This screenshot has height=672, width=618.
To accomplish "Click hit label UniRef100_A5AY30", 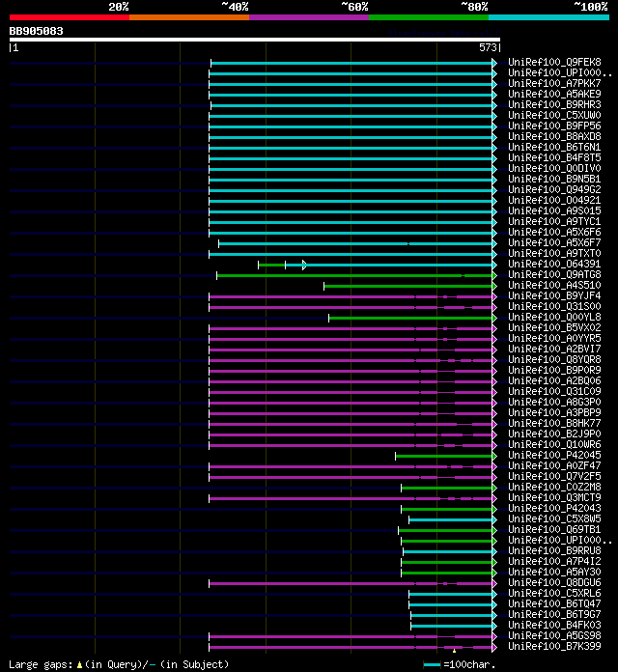I will tap(554, 572).
